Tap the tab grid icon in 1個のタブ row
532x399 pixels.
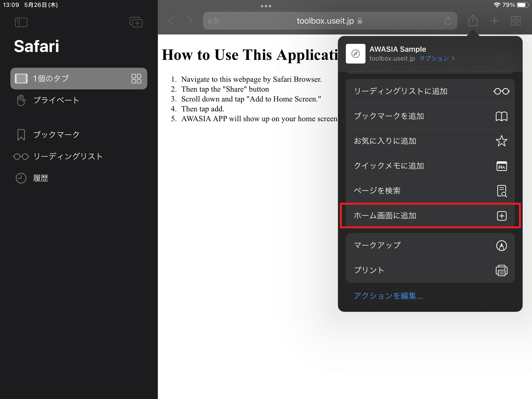[x=136, y=78]
